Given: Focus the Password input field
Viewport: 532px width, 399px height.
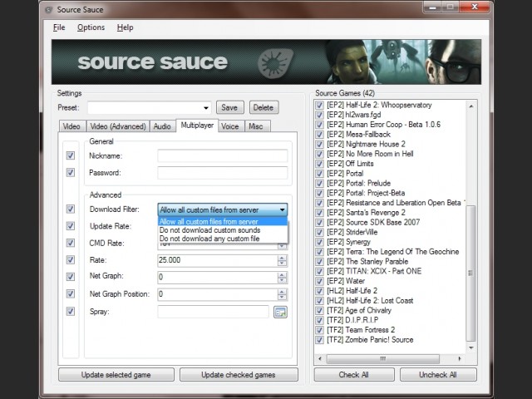Looking at the screenshot, I should point(223,173).
